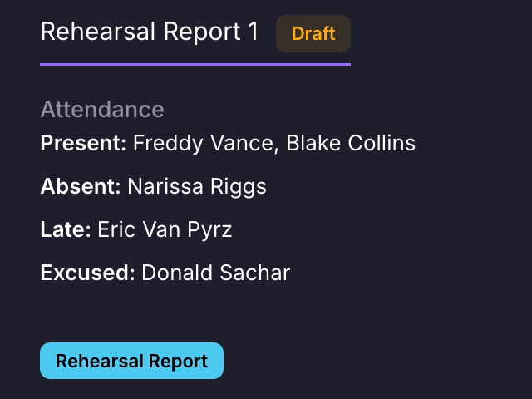Viewport: 532px width, 399px height.
Task: Click the orange Draft status badge
Action: [313, 33]
